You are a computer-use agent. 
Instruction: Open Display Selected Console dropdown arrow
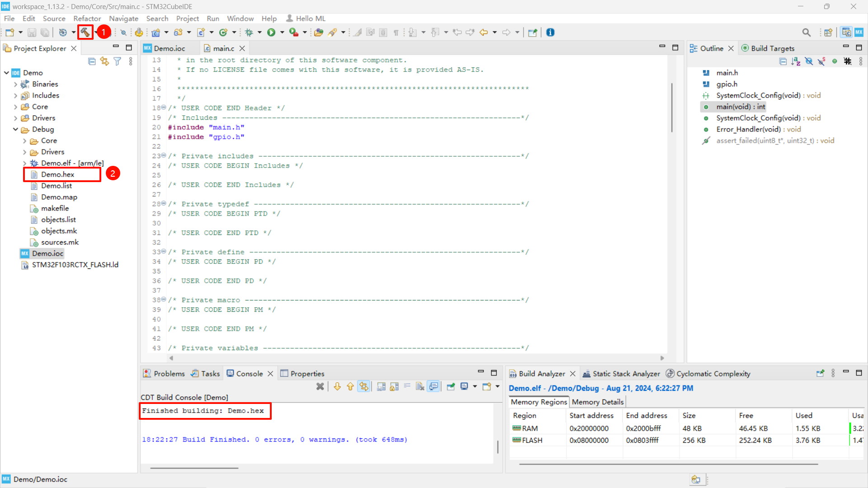(475, 386)
